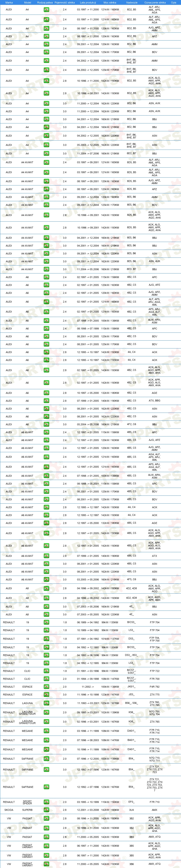This screenshot has height=868, width=181.
Task: Select the B56_, 556_ body code cell
Action: [x=131, y=703]
